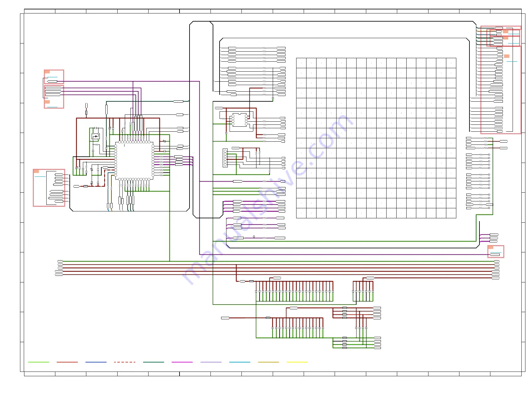The width and height of the screenshot is (532, 395).
Task: Select the yellow legend line
Action: [297, 362]
